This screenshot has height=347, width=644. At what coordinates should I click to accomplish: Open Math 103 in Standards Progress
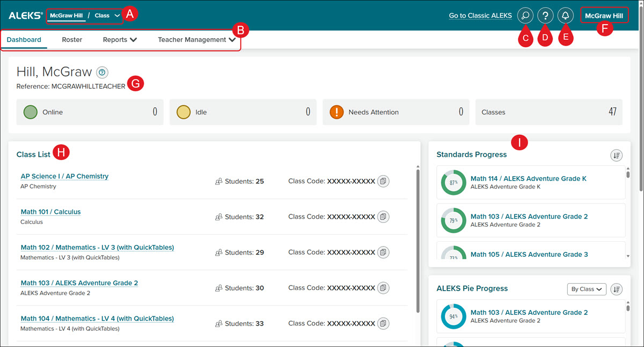pyautogui.click(x=529, y=216)
